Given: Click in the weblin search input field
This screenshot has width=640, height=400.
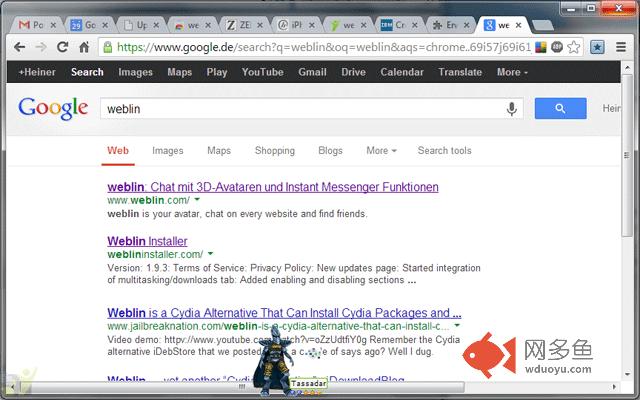Looking at the screenshot, I should pyautogui.click(x=300, y=109).
